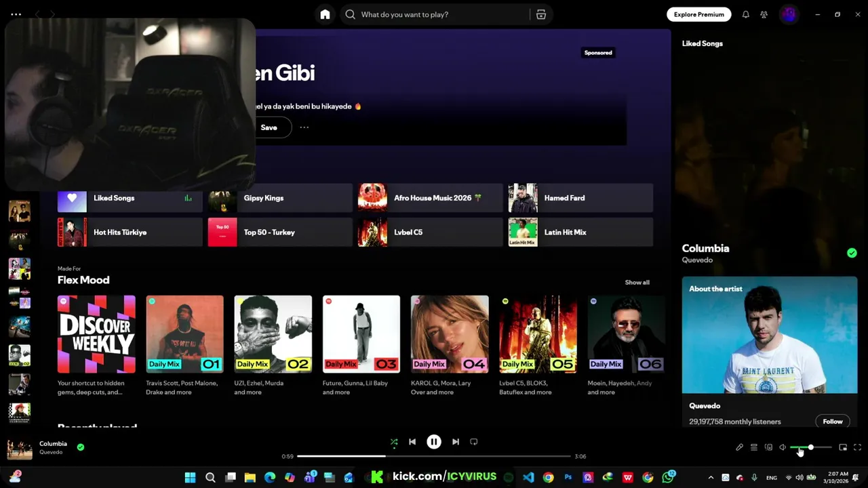Viewport: 868px width, 488px height.
Task: Open Hot Hits Türkiye tile
Action: [x=130, y=232]
